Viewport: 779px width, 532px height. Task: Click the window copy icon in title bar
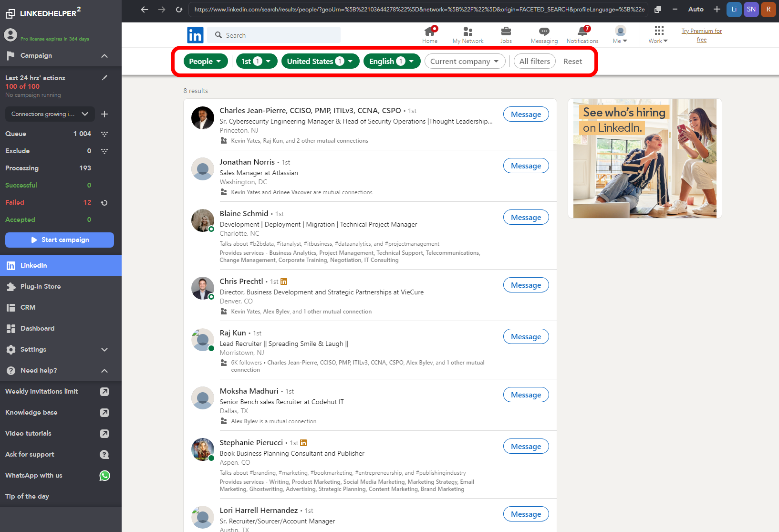(x=658, y=10)
